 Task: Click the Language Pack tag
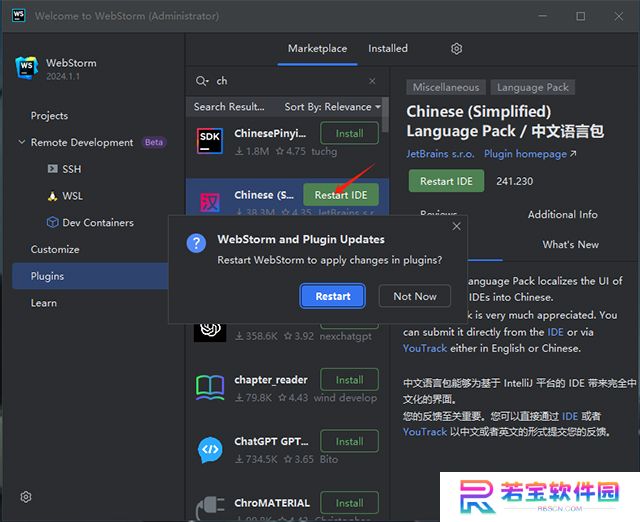click(x=532, y=87)
